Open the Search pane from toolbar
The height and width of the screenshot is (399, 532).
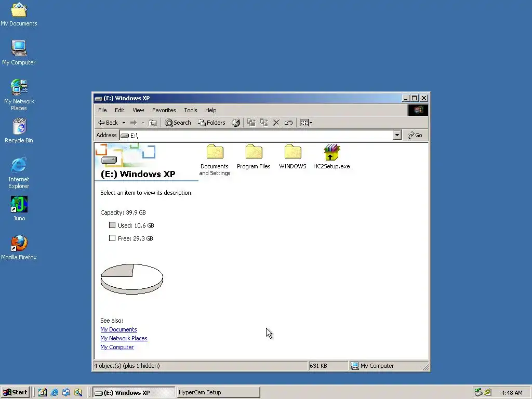(x=178, y=123)
